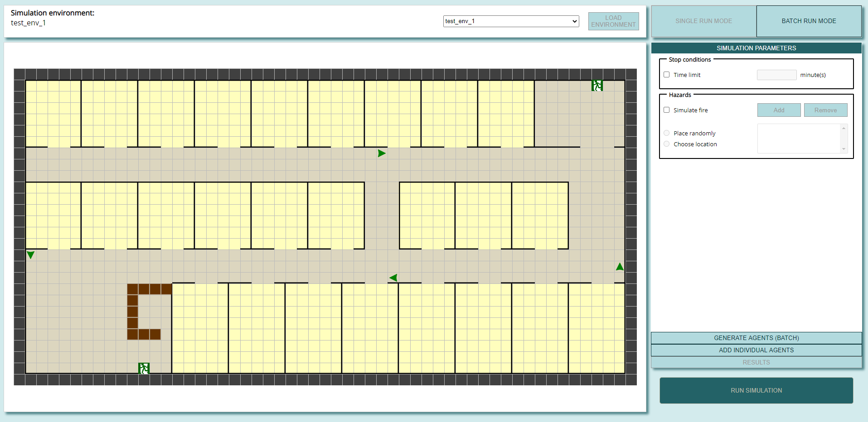Enable the Simulate fire checkbox

[x=667, y=110]
